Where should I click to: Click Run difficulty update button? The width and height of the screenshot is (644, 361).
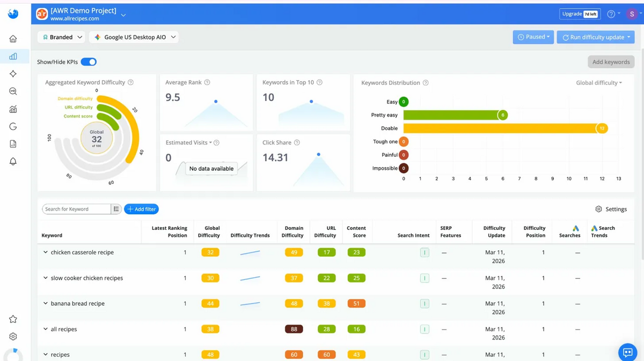coord(596,37)
